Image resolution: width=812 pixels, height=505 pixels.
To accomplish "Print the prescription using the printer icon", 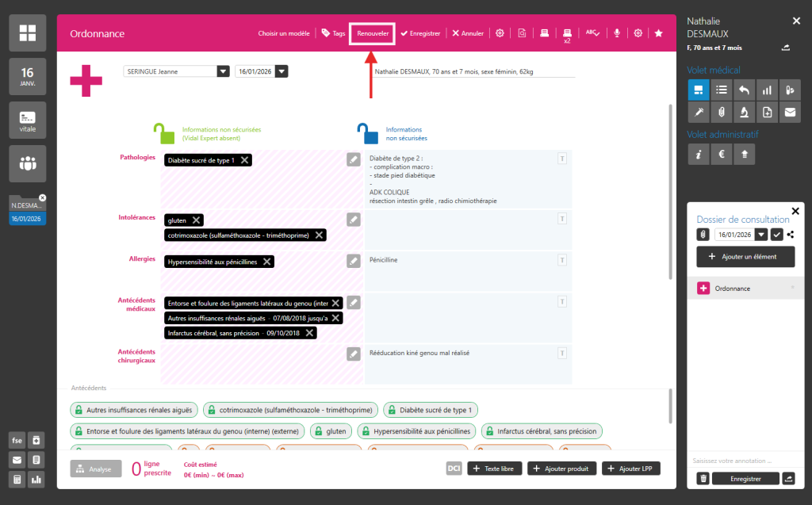I will [544, 33].
